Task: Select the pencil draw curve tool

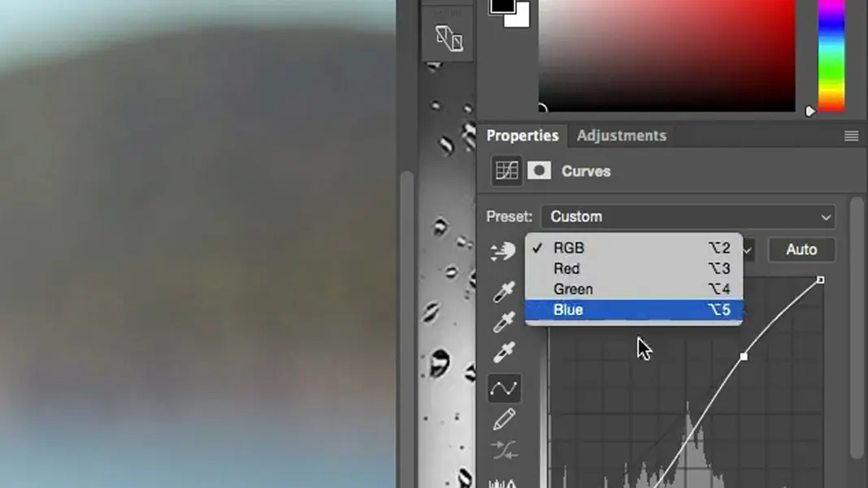Action: tap(504, 420)
